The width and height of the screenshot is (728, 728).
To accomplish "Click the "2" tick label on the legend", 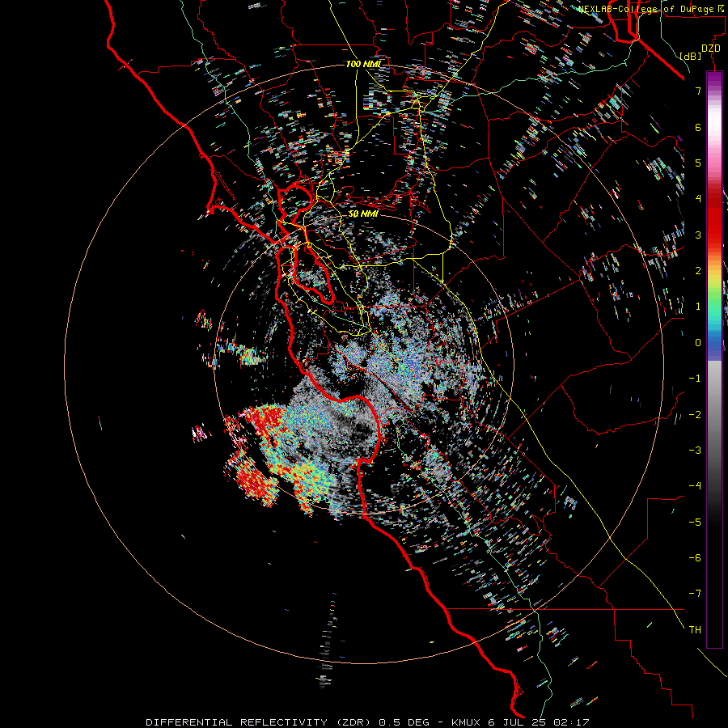I will coord(698,271).
